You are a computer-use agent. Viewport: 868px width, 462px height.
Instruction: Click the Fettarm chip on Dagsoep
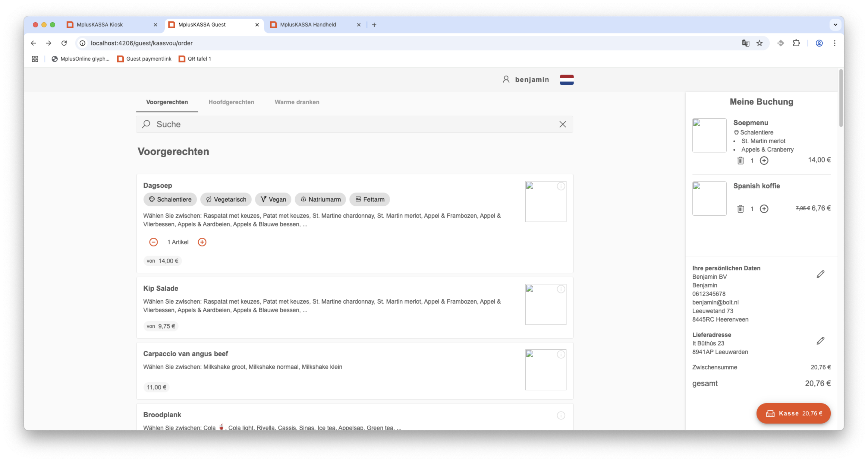[x=369, y=199]
